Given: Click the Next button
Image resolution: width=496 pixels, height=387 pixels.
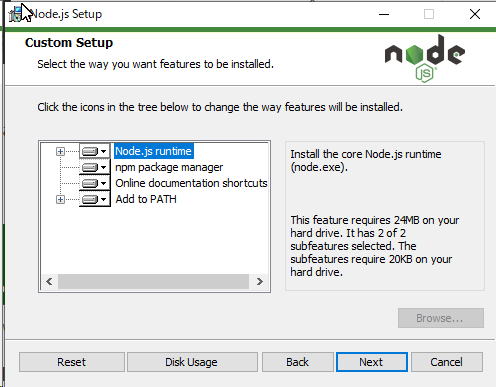Looking at the screenshot, I should tap(372, 362).
